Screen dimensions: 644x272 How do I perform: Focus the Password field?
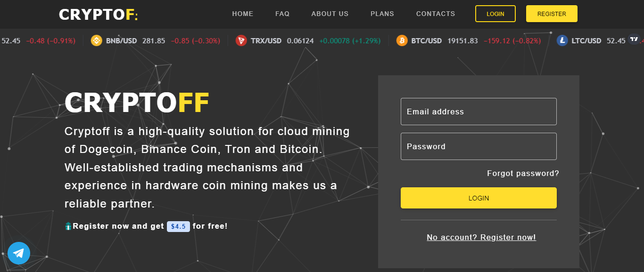[479, 146]
